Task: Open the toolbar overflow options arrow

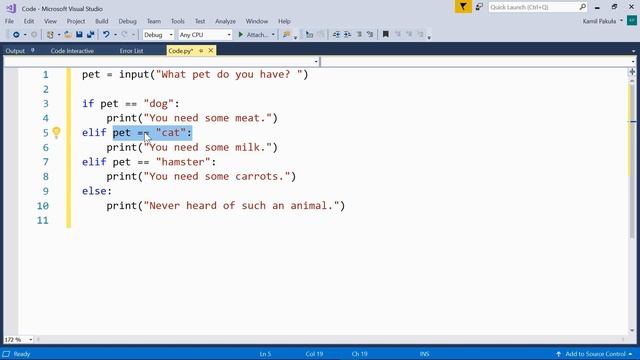Action: tap(429, 38)
